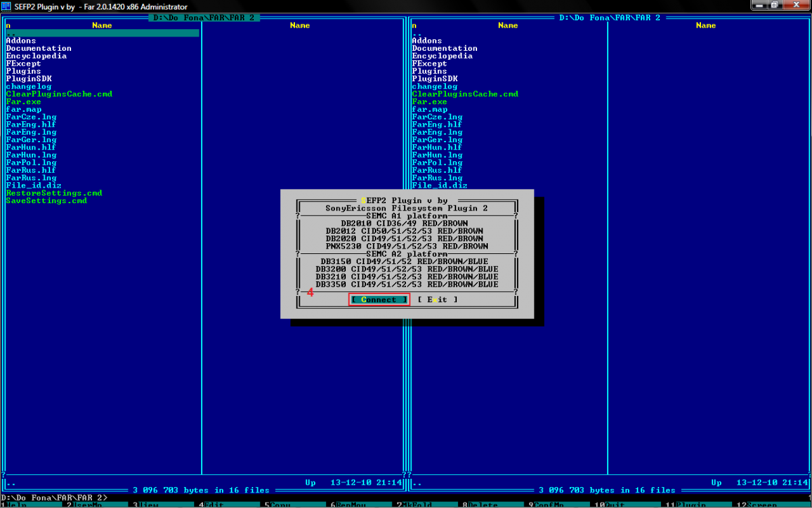The height and width of the screenshot is (508, 812).
Task: Select FarGer.lng in the left panel
Action: point(31,140)
